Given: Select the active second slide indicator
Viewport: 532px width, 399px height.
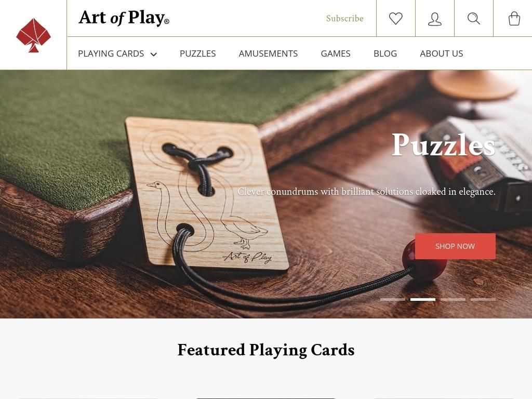Looking at the screenshot, I should point(423,300).
